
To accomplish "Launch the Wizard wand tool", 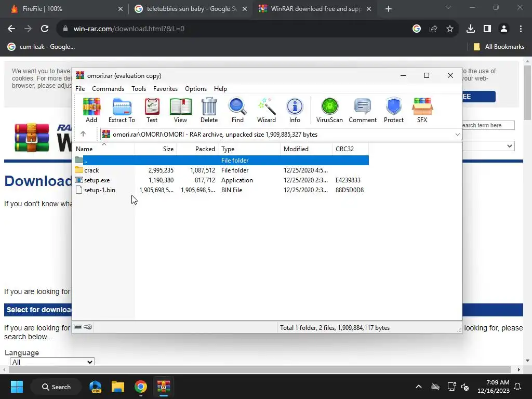I will coord(267,110).
